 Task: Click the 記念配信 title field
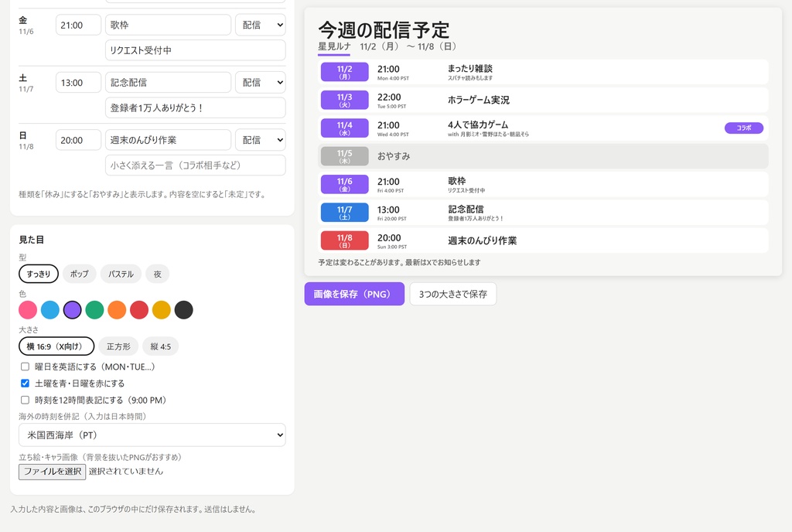tap(168, 82)
